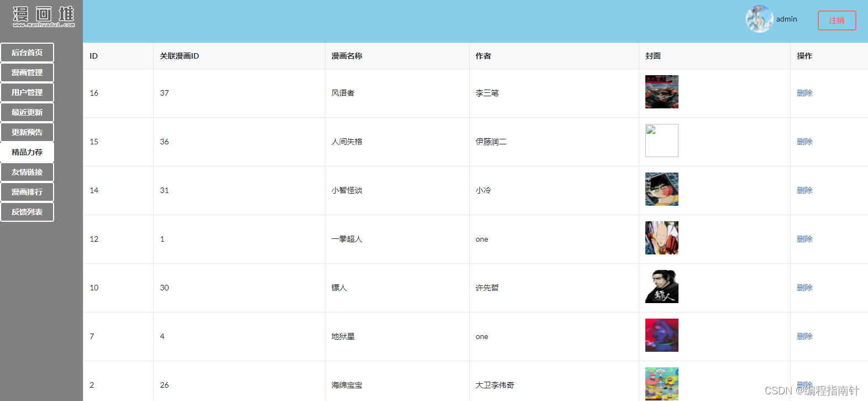Click the manga name 风语者
The width and height of the screenshot is (868, 401).
point(343,93)
